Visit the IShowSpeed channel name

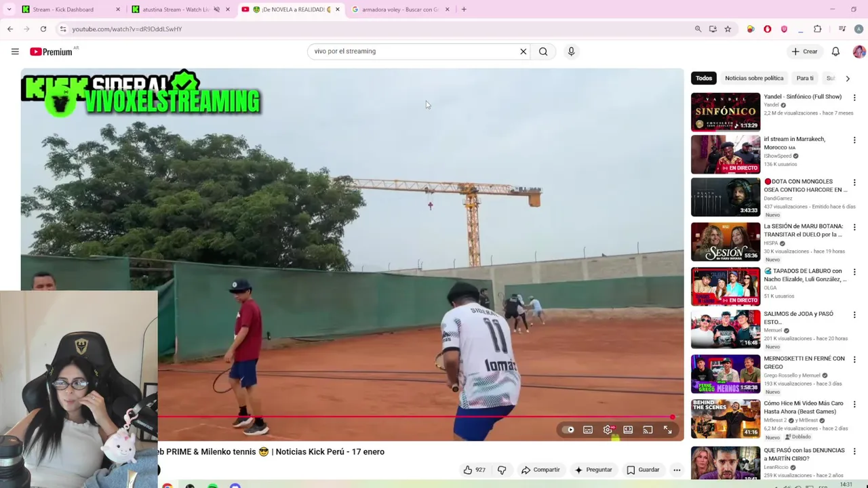(x=778, y=156)
